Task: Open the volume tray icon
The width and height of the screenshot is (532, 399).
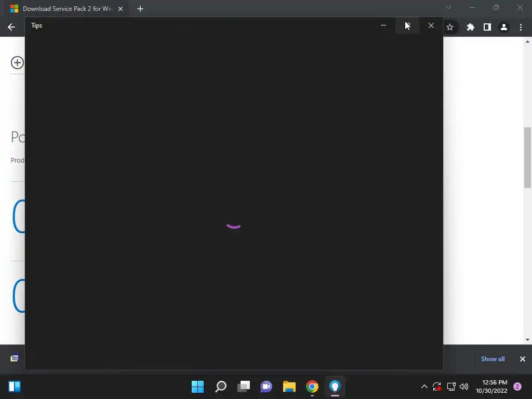Action: (464, 387)
